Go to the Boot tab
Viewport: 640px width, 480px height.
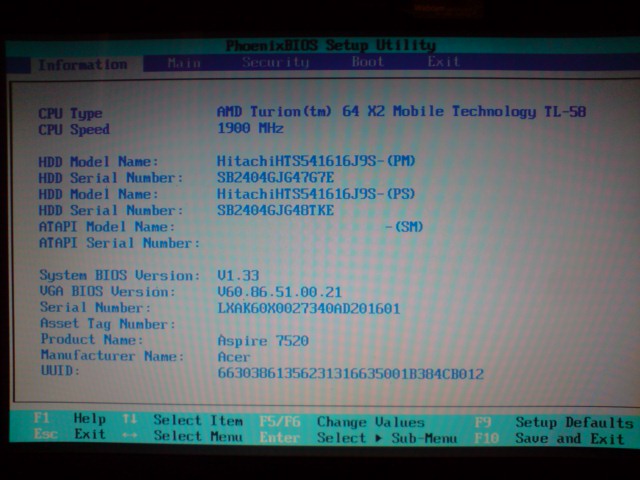click(368, 62)
